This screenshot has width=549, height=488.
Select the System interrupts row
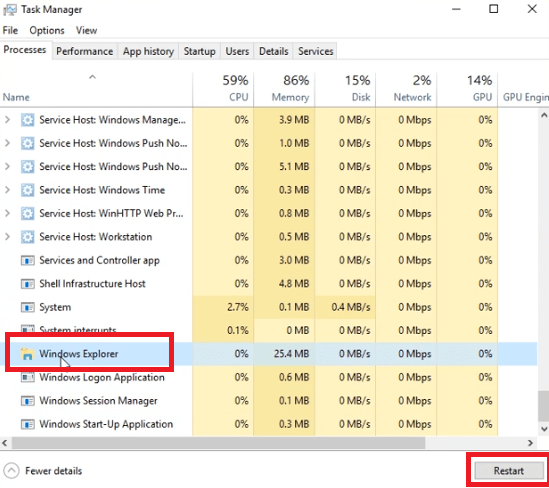269,330
